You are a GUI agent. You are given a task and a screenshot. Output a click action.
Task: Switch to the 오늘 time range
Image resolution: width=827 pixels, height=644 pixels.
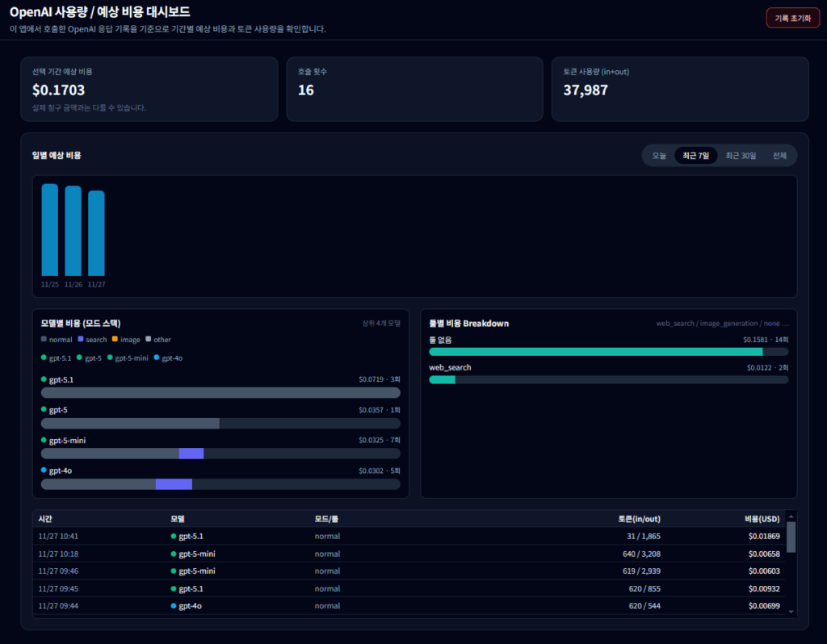659,156
